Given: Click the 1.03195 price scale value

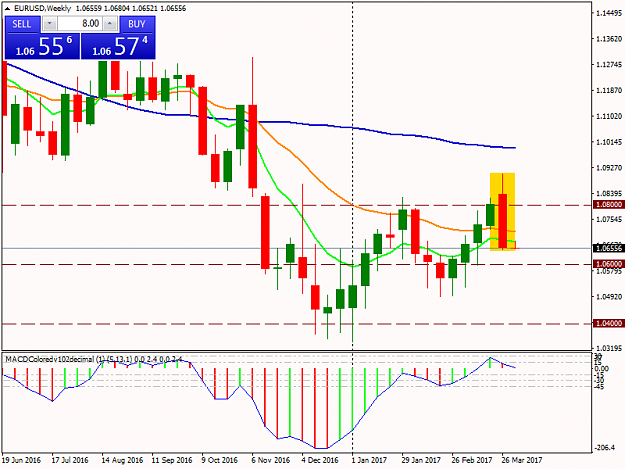Looking at the screenshot, I should point(609,348).
